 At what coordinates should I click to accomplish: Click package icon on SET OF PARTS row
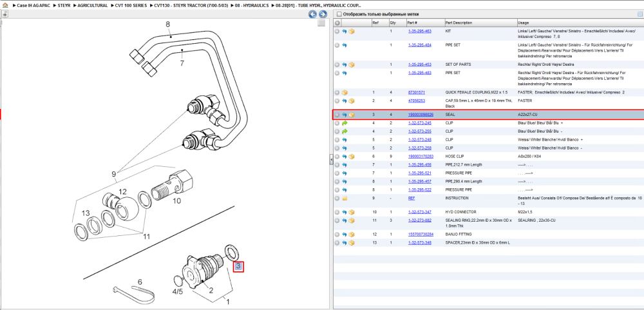pos(352,64)
